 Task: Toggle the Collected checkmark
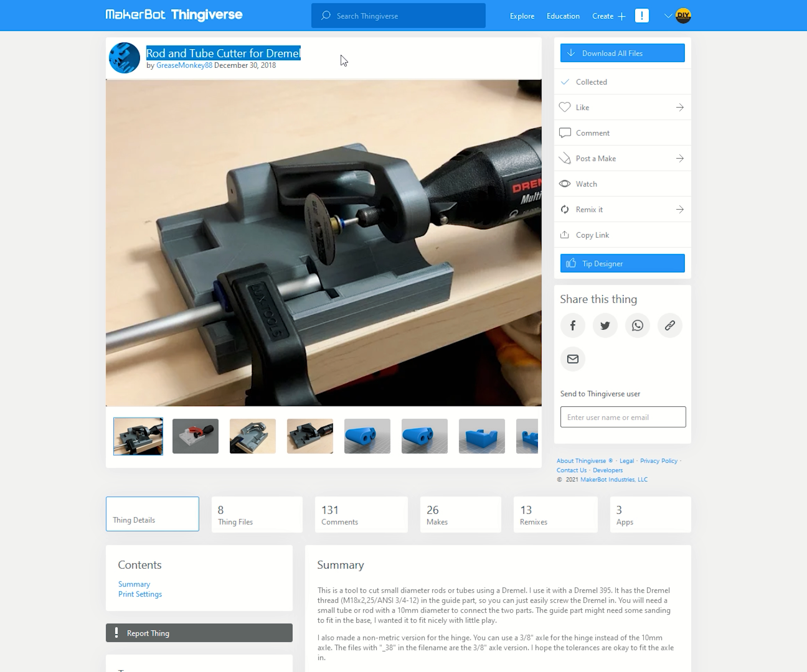click(x=565, y=82)
